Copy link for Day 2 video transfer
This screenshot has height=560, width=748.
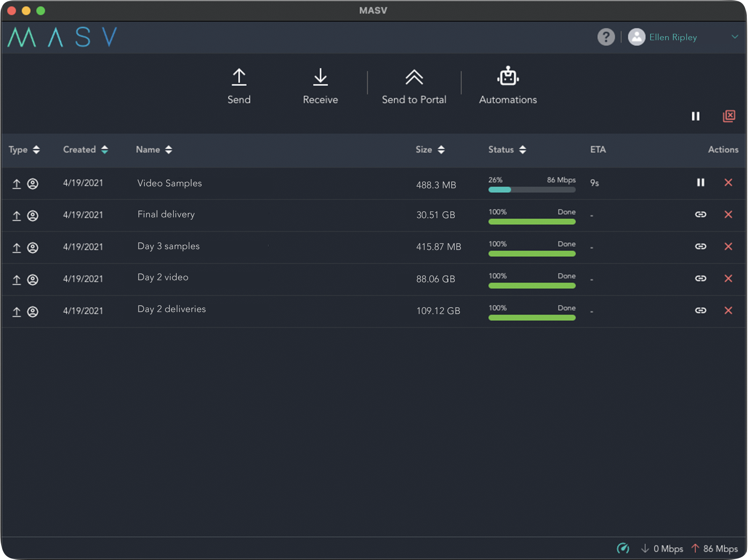(700, 279)
